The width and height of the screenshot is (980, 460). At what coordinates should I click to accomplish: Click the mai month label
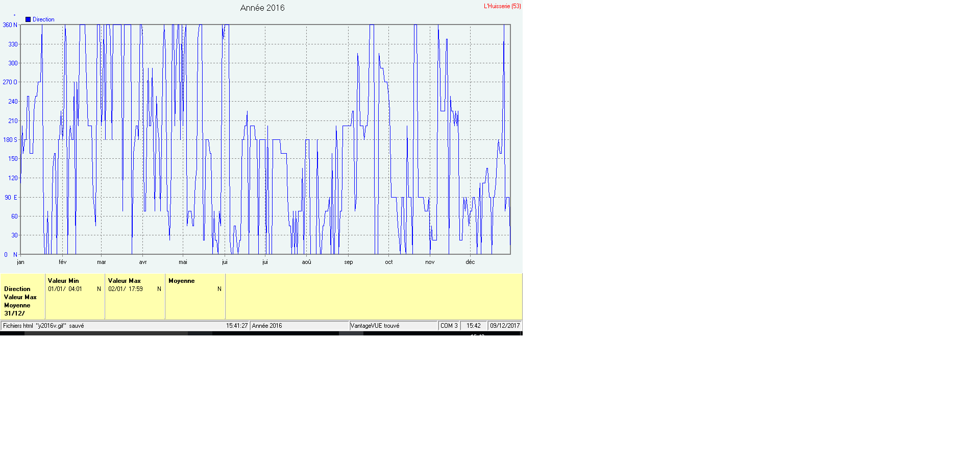pos(183,262)
